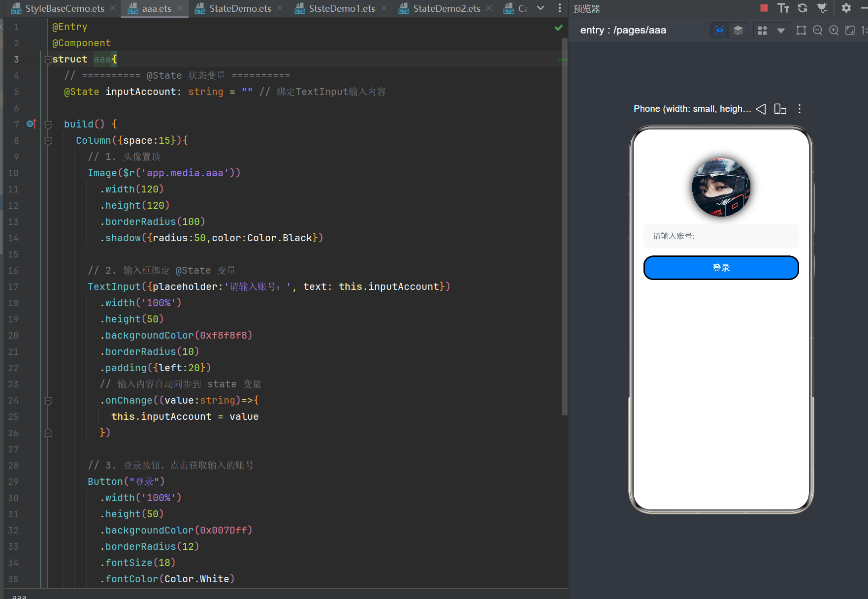The image size is (868, 599).
Task: Open multi-device profile grid icon
Action: coord(763,31)
